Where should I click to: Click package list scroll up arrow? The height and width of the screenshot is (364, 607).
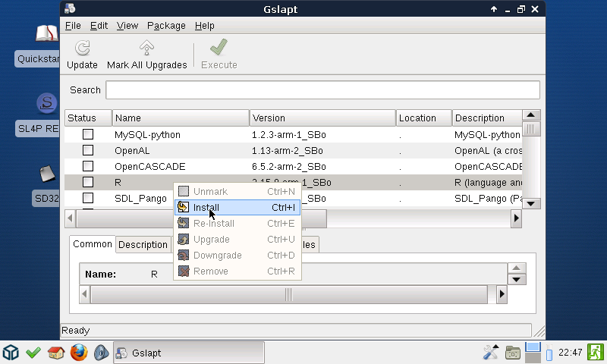[x=531, y=115]
